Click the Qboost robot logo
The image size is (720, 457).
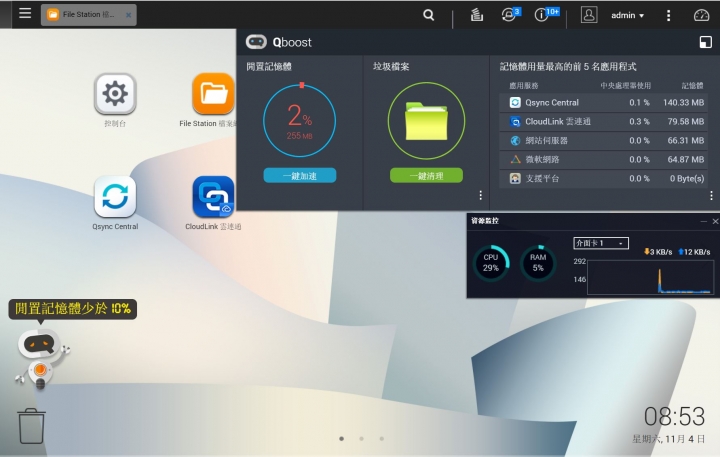pyautogui.click(x=256, y=42)
